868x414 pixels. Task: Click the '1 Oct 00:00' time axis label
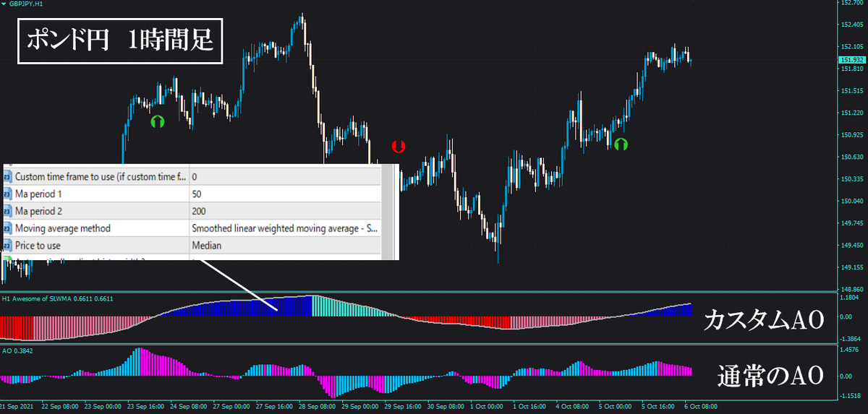(x=487, y=407)
